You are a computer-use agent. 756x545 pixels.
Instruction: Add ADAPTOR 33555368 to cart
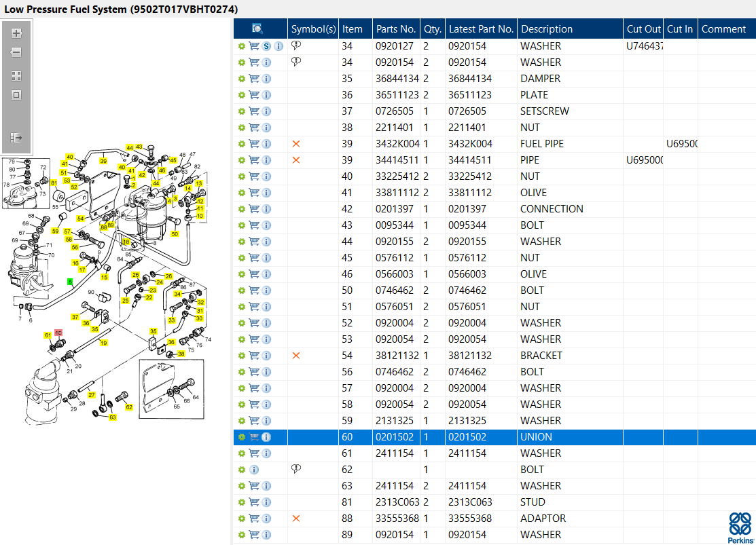254,519
